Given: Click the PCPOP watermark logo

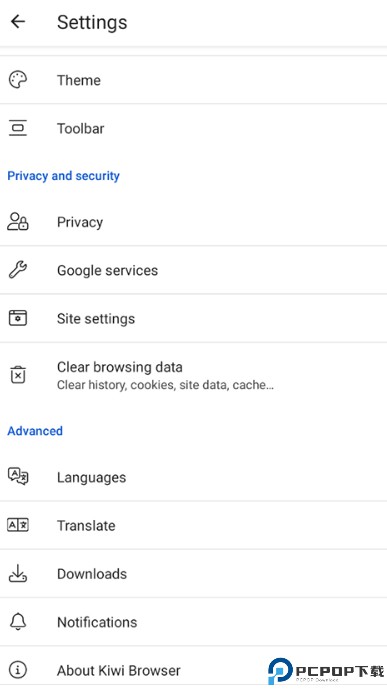Looking at the screenshot, I should pos(326,671).
